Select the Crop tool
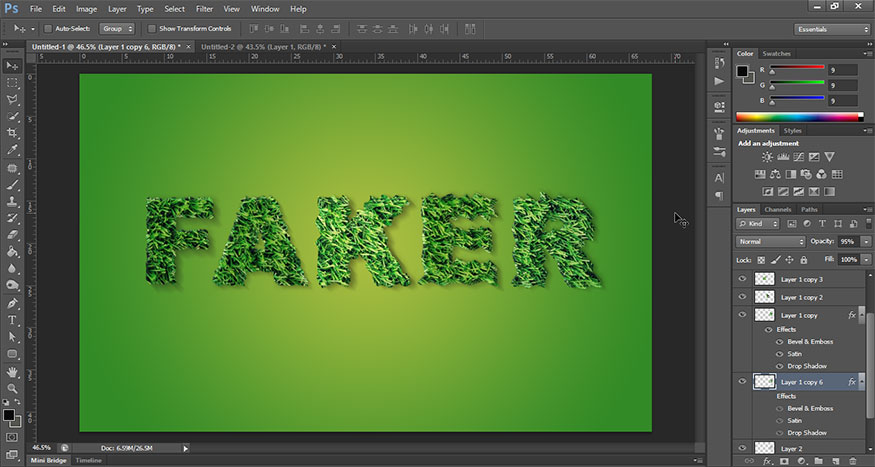875x467 pixels. [12, 133]
